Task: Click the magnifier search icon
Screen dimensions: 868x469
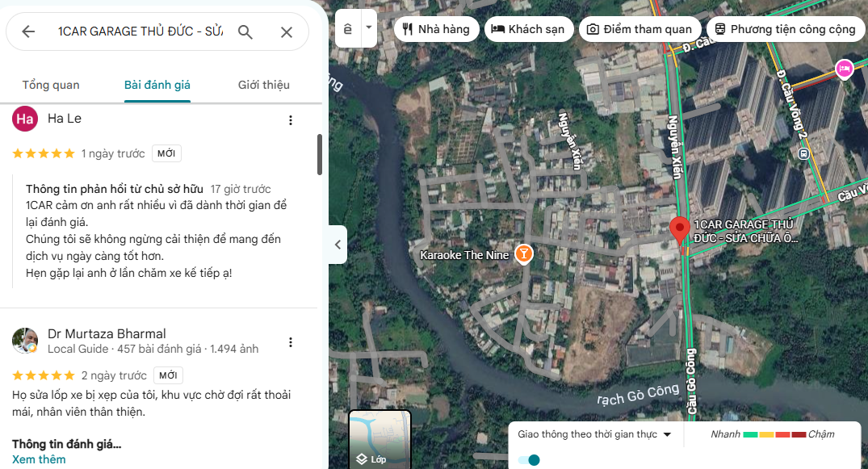Action: [245, 32]
